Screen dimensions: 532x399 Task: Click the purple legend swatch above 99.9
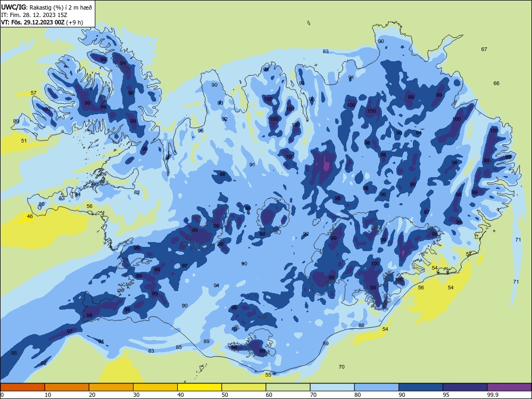[509, 387]
